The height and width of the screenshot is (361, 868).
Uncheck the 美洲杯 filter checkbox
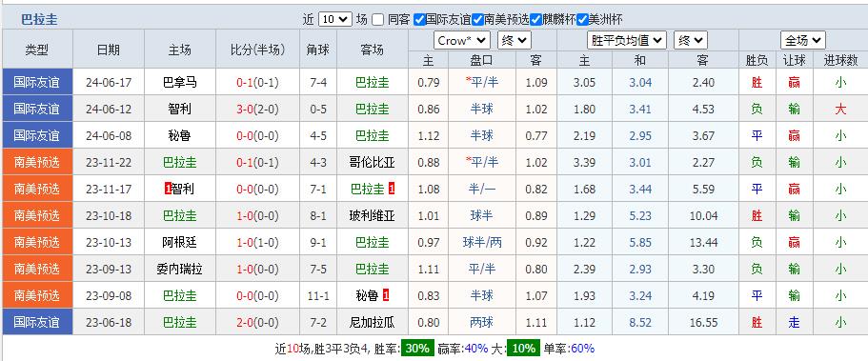(x=582, y=19)
